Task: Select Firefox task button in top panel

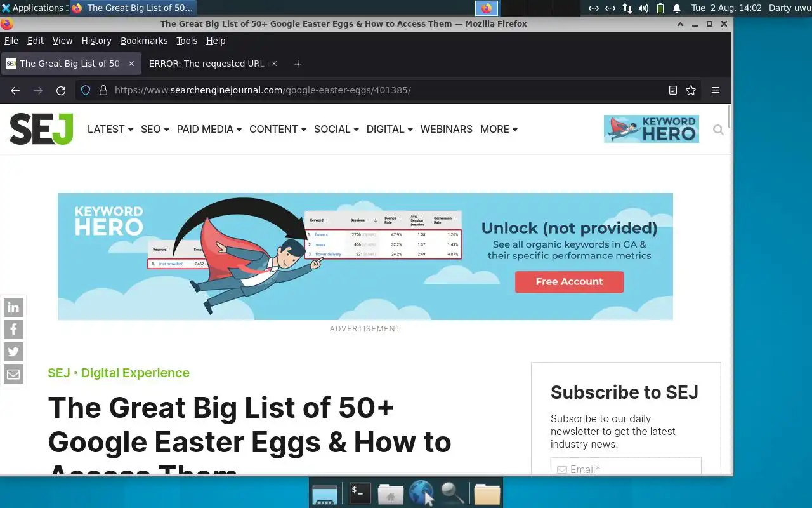Action: click(x=132, y=8)
